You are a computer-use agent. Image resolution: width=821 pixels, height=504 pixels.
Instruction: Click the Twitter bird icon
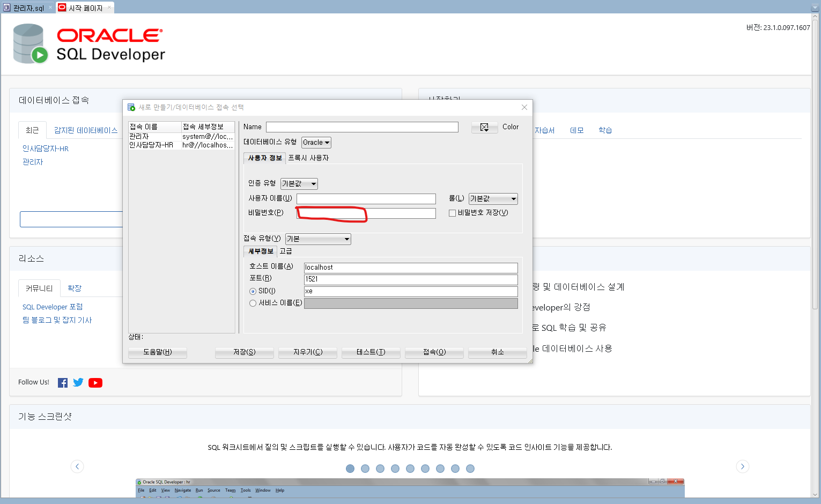pos(78,382)
